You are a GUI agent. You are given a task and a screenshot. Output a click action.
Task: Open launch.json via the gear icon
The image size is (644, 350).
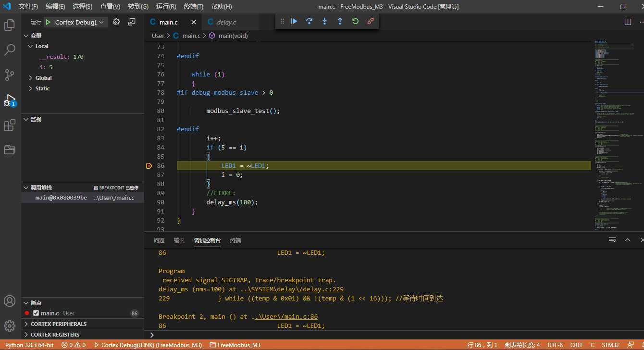pyautogui.click(x=116, y=22)
